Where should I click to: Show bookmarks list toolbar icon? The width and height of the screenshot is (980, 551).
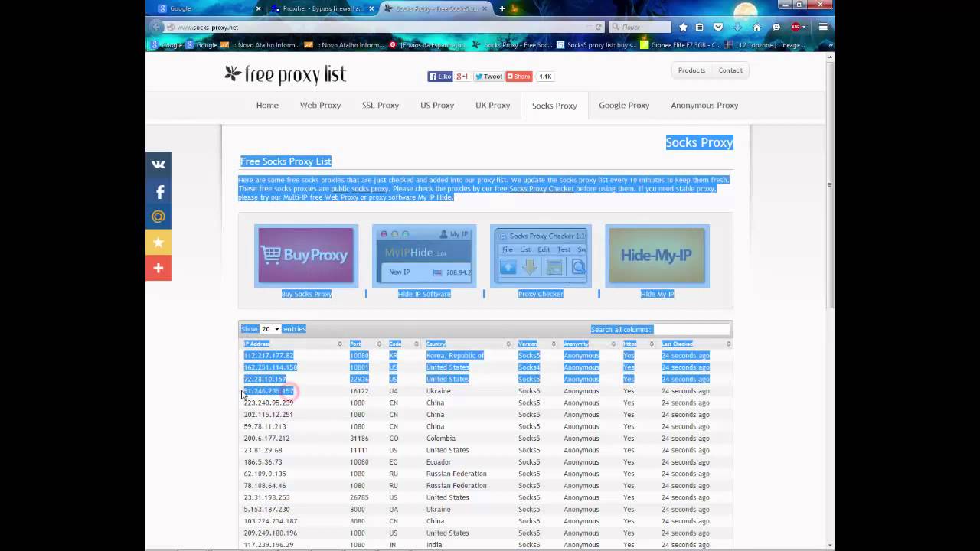click(700, 27)
